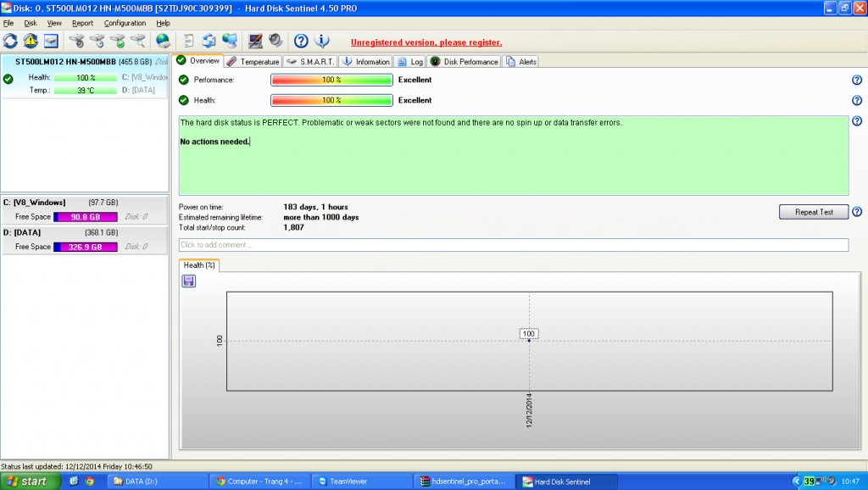Switch to the S.M.A.R.T. tab

click(x=311, y=61)
